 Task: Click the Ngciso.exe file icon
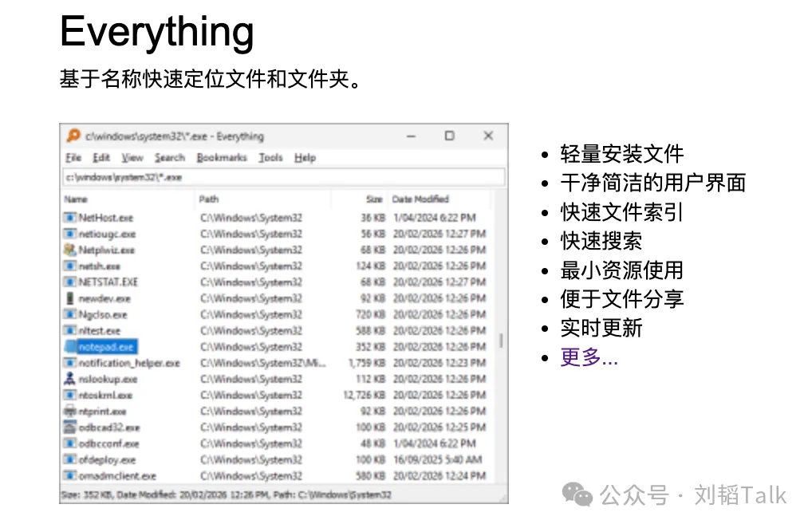(x=69, y=314)
